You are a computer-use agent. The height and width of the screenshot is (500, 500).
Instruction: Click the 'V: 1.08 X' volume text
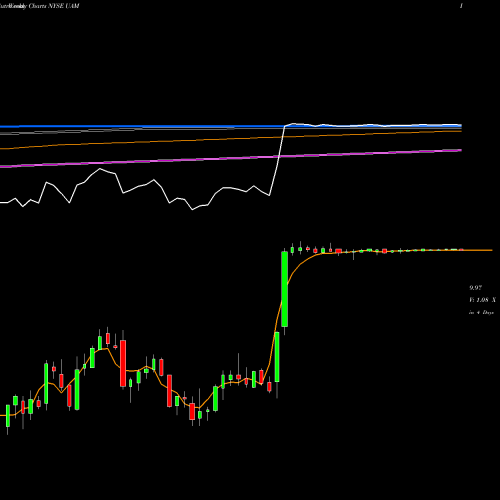click(482, 300)
